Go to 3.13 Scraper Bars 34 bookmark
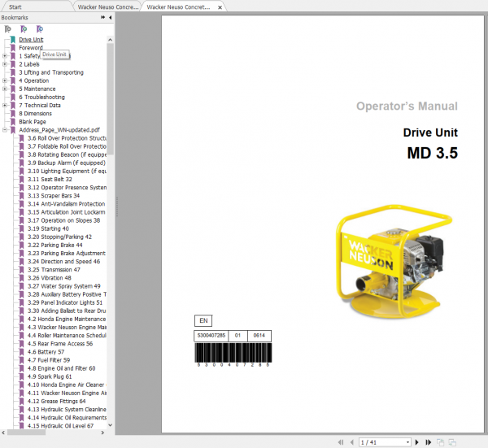Image resolution: width=488 pixels, height=448 pixels. (54, 196)
